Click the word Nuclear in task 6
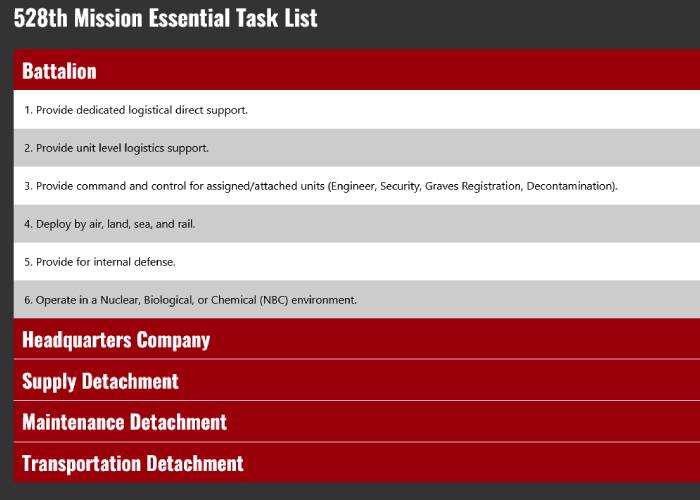The height and width of the screenshot is (500, 700). pos(116,300)
